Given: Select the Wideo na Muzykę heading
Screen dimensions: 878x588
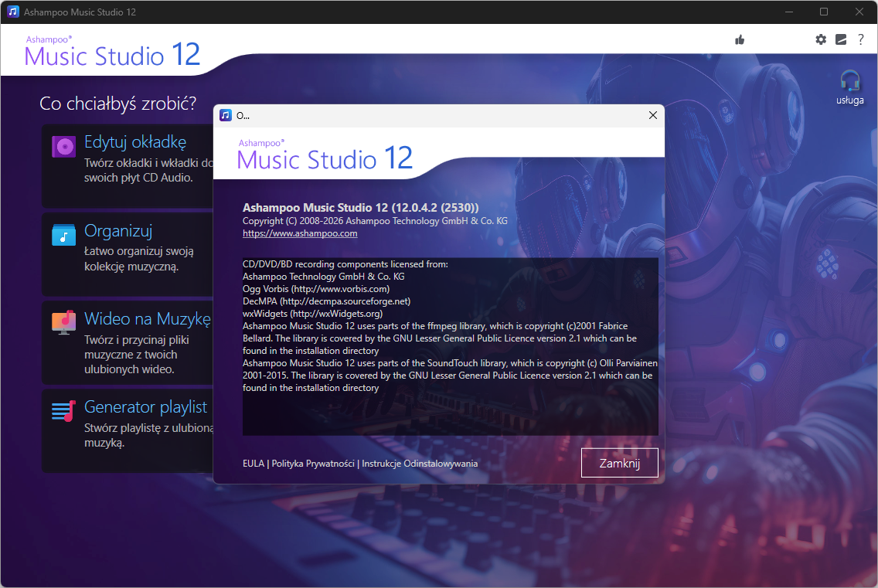Looking at the screenshot, I should click(148, 318).
